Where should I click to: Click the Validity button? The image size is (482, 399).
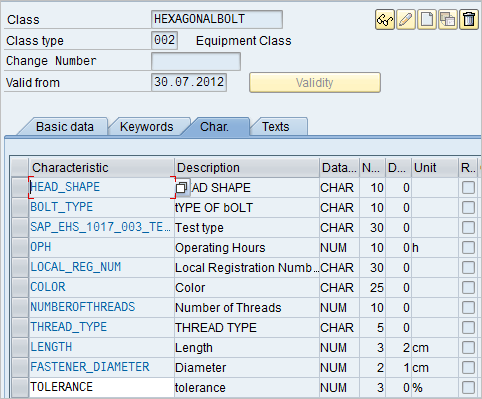(315, 82)
